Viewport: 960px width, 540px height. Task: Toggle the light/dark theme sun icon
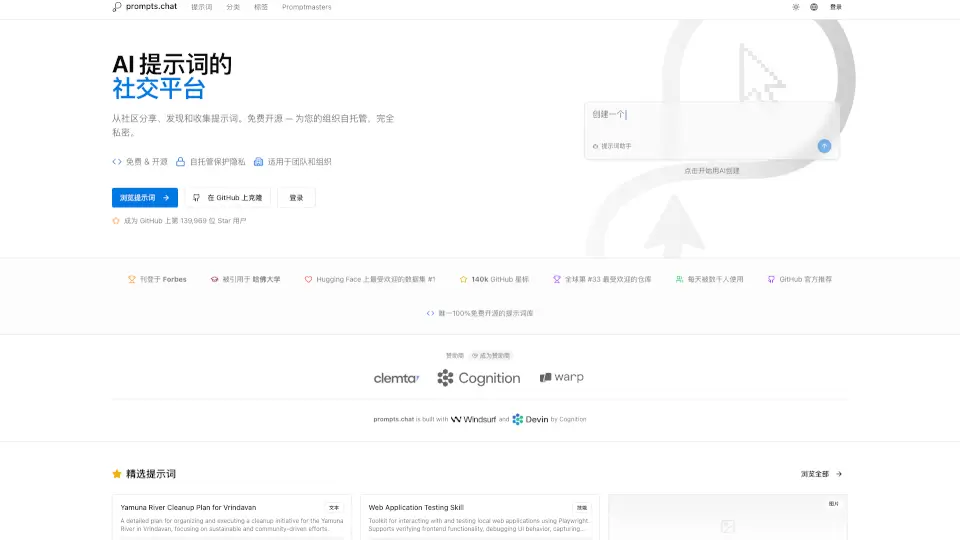point(796,7)
